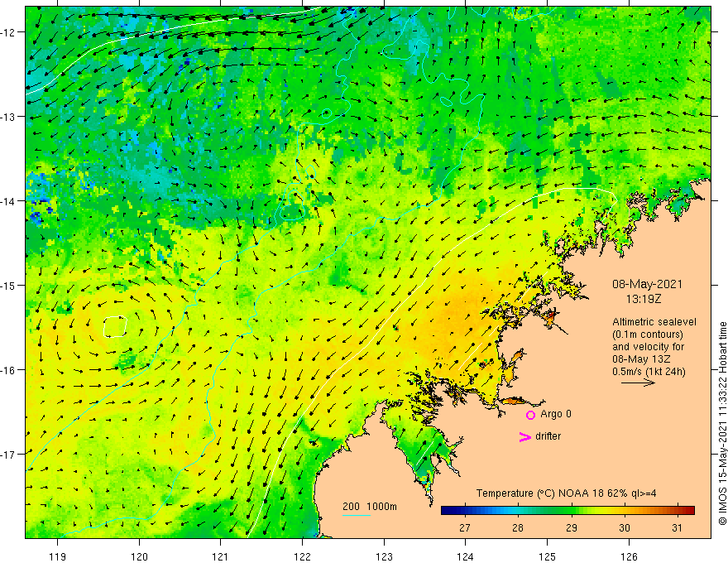Click the 'Argo 0' legend label
Screen dimensions: 728x563
point(556,414)
